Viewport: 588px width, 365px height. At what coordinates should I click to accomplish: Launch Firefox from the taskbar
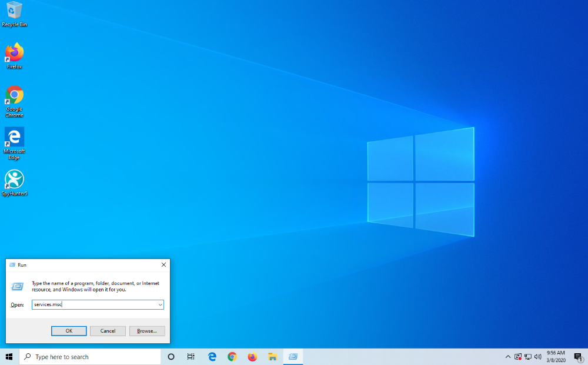252,357
